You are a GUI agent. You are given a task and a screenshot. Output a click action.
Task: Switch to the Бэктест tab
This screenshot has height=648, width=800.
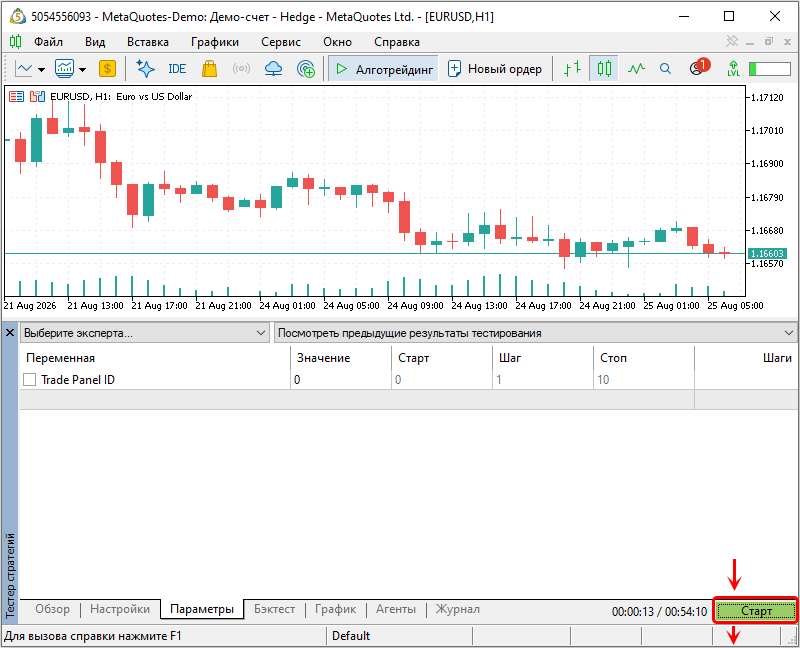[274, 609]
